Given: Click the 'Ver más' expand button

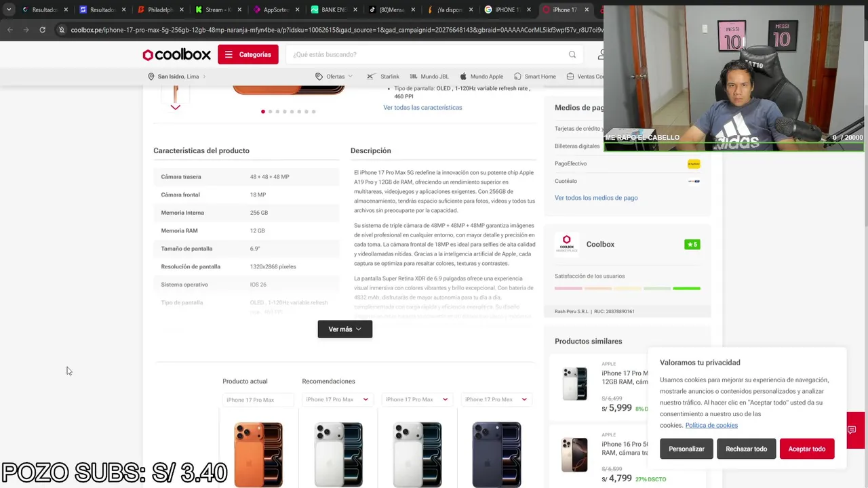Looking at the screenshot, I should click(344, 329).
